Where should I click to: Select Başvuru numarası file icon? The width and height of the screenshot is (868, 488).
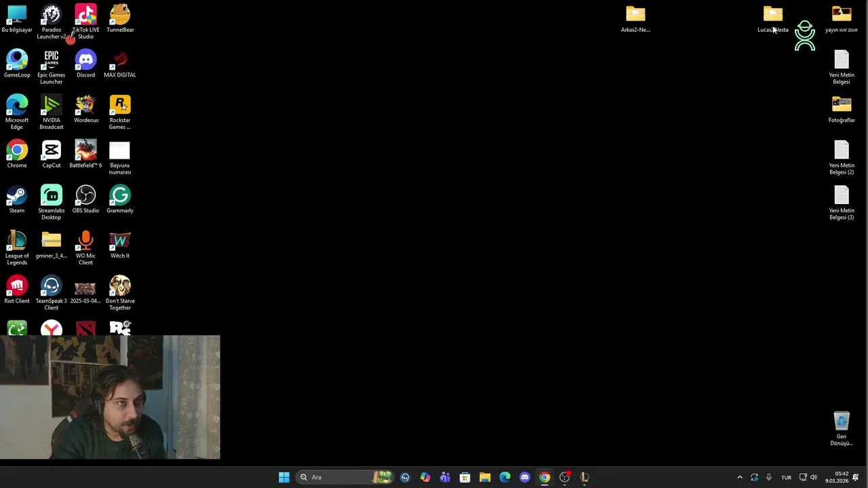(x=120, y=157)
